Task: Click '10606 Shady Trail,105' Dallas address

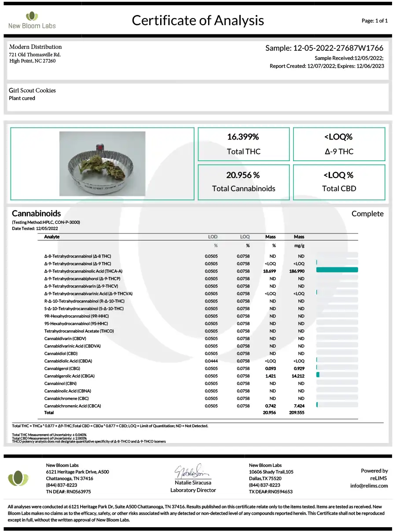Action: (271, 472)
